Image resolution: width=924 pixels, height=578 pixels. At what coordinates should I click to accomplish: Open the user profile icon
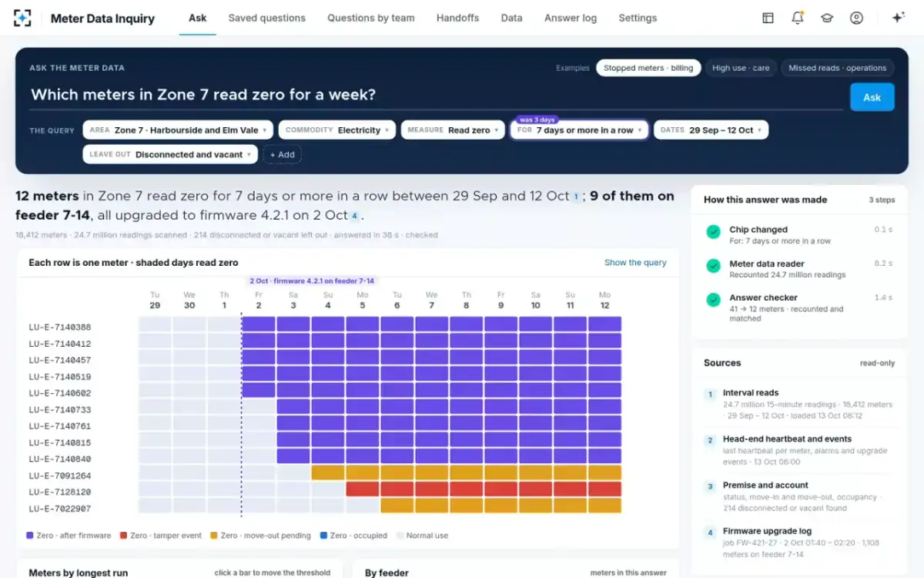coord(856,18)
